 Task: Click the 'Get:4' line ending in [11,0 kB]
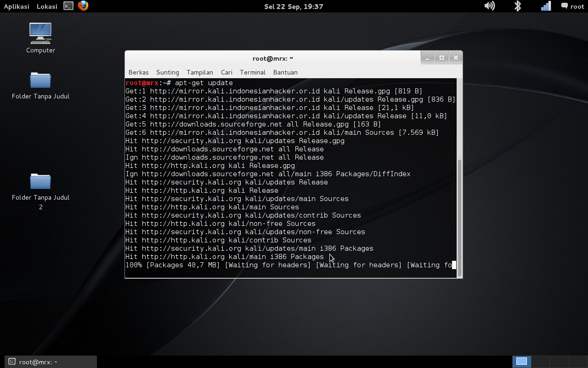coord(286,116)
